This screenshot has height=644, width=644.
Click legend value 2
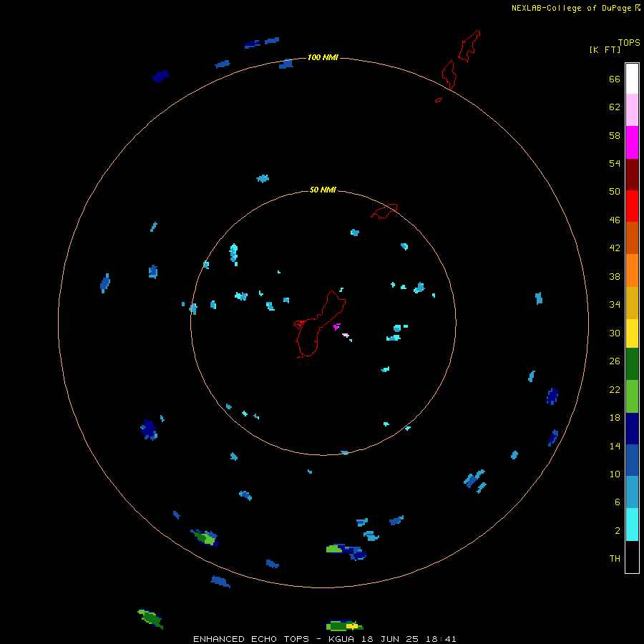617,530
